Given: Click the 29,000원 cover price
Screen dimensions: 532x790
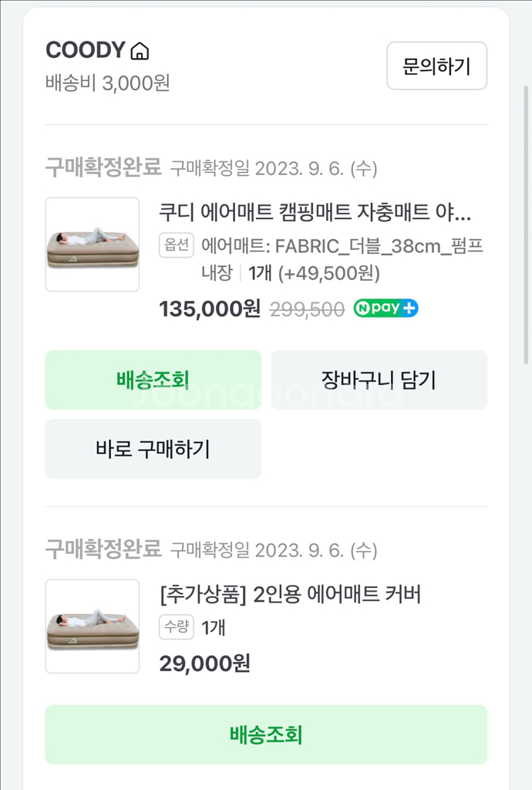Looking at the screenshot, I should tap(204, 663).
